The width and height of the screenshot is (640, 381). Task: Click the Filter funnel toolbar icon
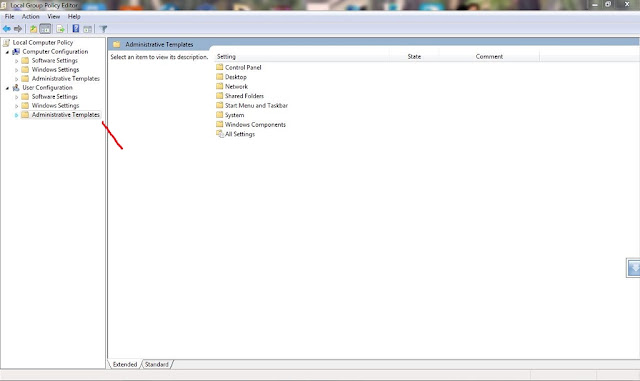(x=103, y=29)
